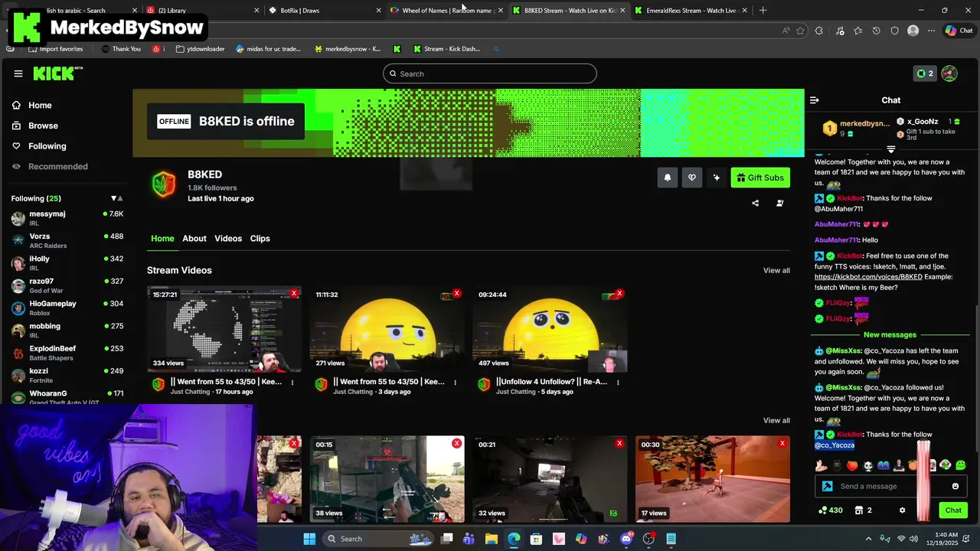Remove the 15:27:21 stream video
Screen dimensions: 980x551
(x=294, y=293)
